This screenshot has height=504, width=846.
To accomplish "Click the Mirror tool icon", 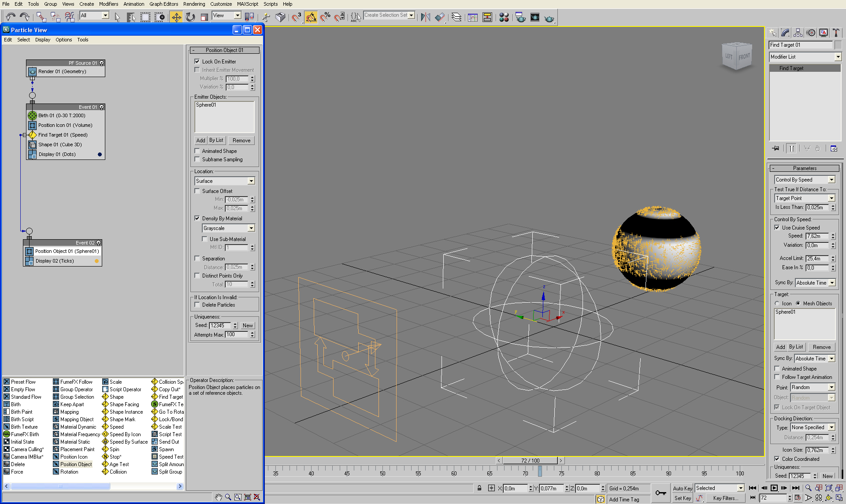I will tap(425, 17).
